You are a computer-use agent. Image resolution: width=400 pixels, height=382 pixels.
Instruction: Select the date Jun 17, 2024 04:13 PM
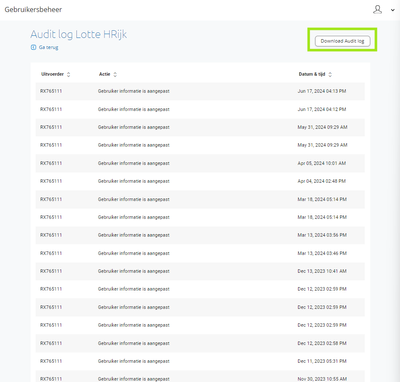coord(322,91)
